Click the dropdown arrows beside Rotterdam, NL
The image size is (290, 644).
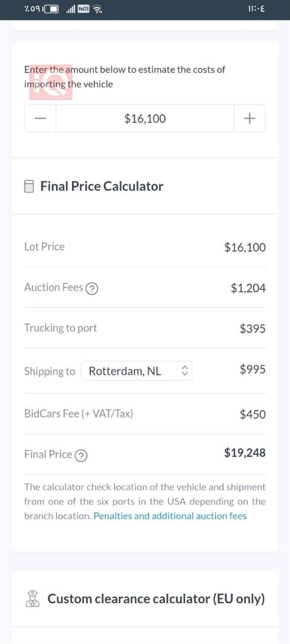point(184,371)
